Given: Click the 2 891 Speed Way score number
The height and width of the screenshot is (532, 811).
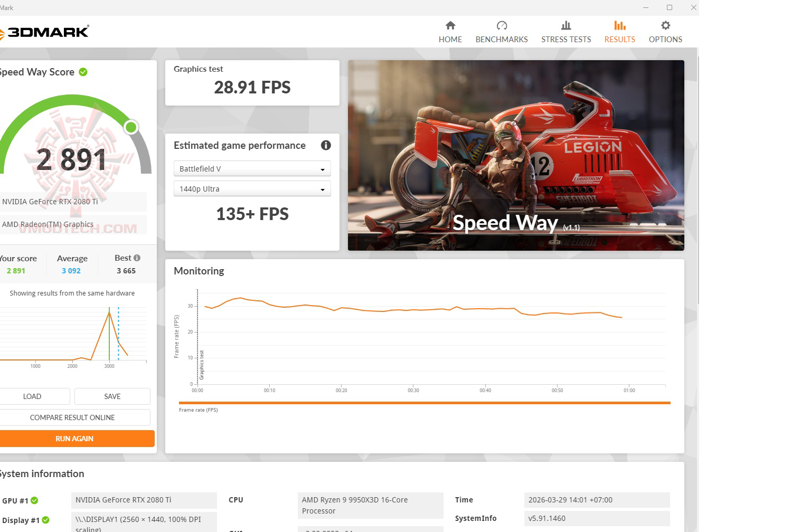Looking at the screenshot, I should point(71,159).
